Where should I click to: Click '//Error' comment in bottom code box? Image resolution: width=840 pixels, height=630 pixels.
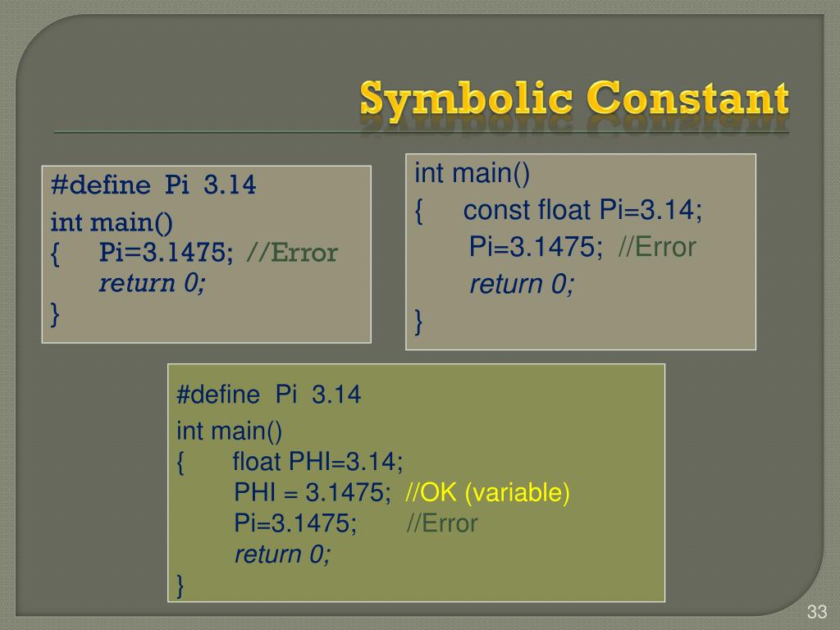[442, 523]
